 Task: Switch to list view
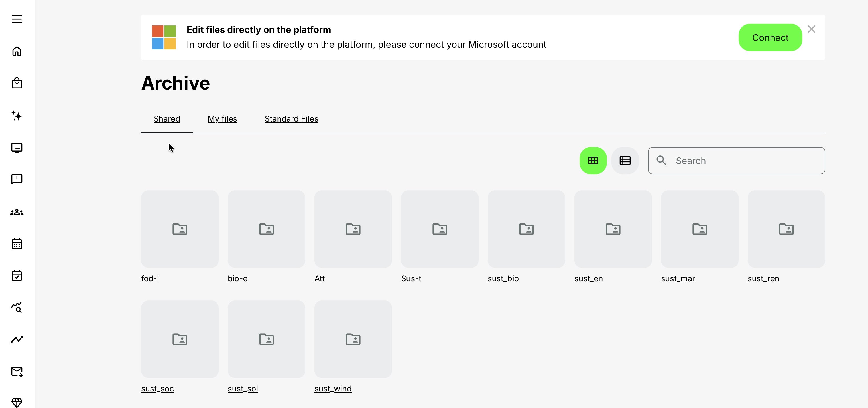pos(625,161)
